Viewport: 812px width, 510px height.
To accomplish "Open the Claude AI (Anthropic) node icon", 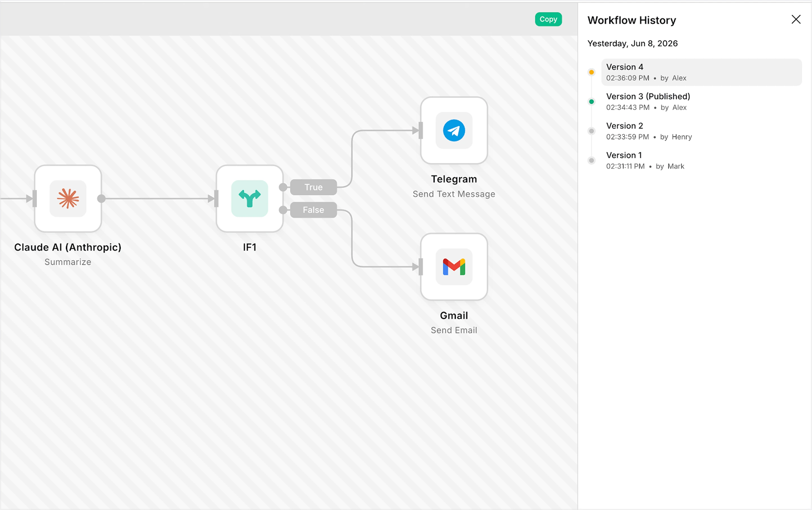I will click(68, 198).
